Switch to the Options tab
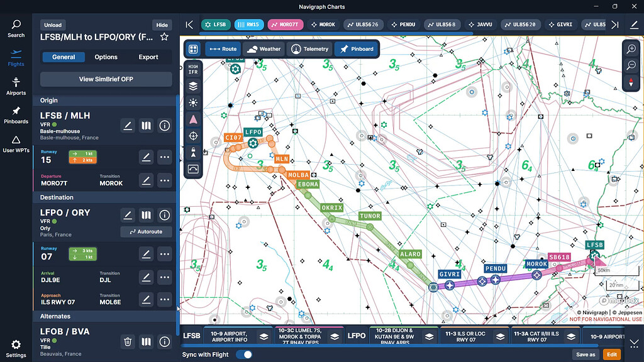 pyautogui.click(x=106, y=57)
